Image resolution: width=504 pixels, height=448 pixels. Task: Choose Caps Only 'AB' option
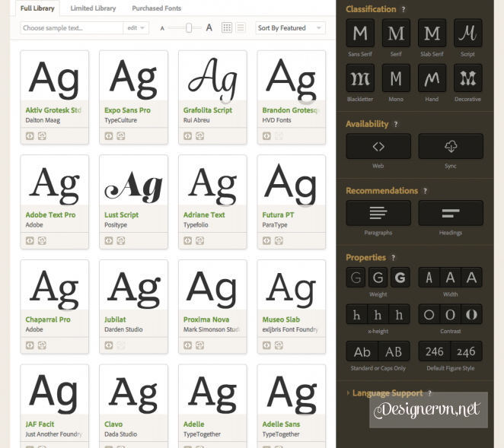click(394, 351)
